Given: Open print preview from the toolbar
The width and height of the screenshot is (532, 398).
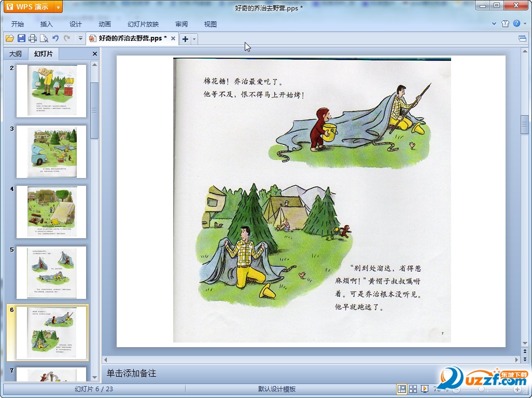Looking at the screenshot, I should tap(44, 38).
